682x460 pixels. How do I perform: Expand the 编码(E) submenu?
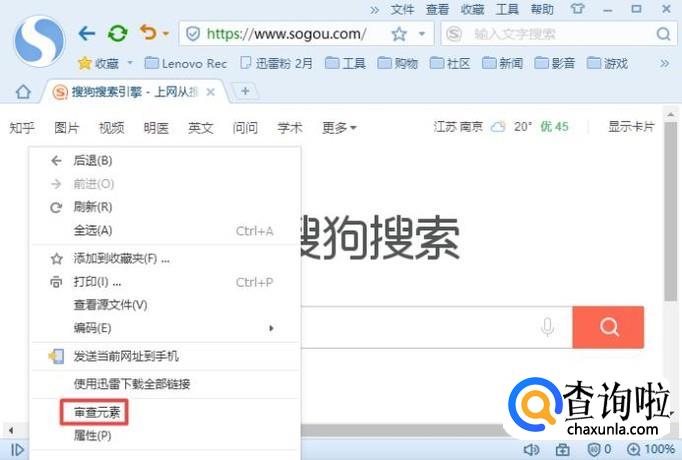pyautogui.click(x=166, y=328)
